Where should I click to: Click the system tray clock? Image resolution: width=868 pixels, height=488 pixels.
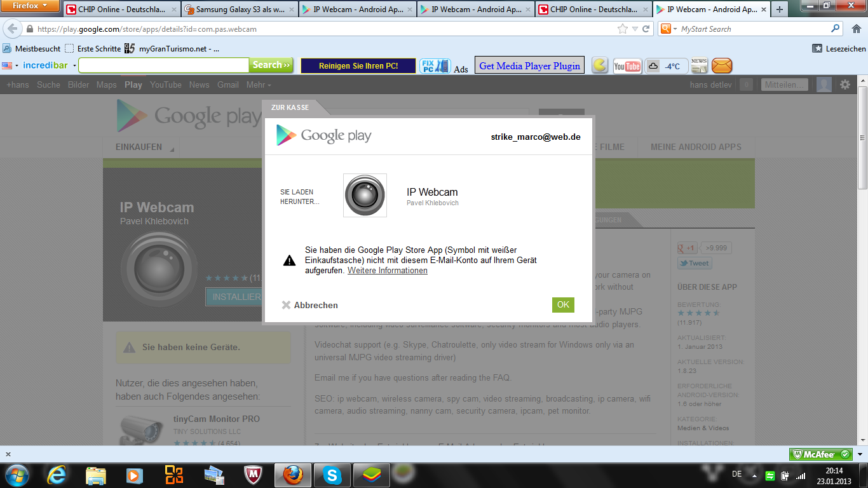pyautogui.click(x=833, y=475)
